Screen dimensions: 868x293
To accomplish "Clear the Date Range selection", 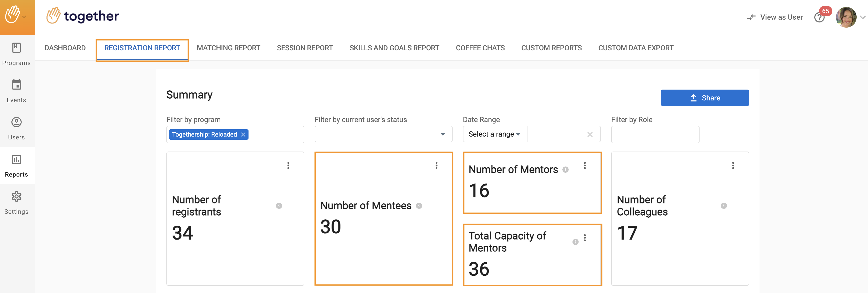I will pyautogui.click(x=590, y=134).
